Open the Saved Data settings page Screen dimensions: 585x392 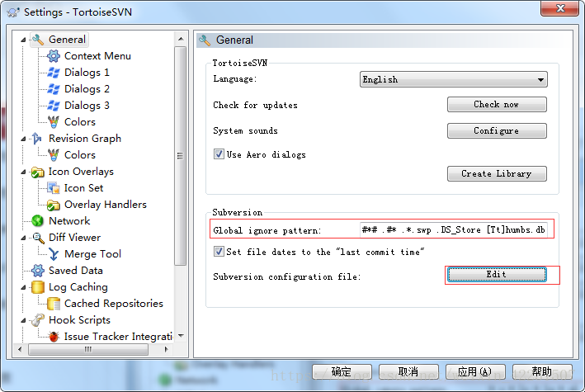point(76,271)
